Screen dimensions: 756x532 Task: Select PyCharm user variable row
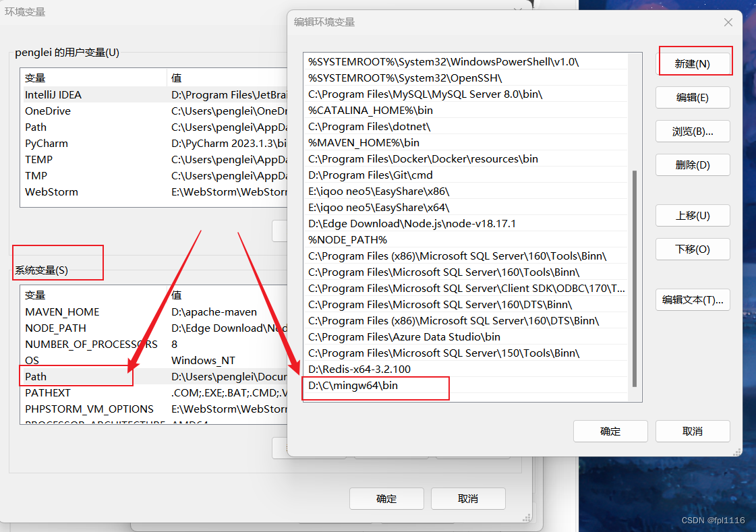[x=156, y=144]
